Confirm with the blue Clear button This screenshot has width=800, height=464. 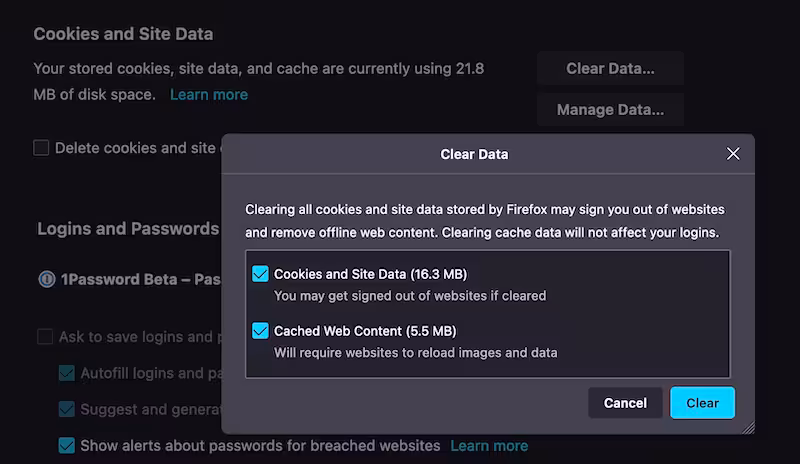pos(702,403)
